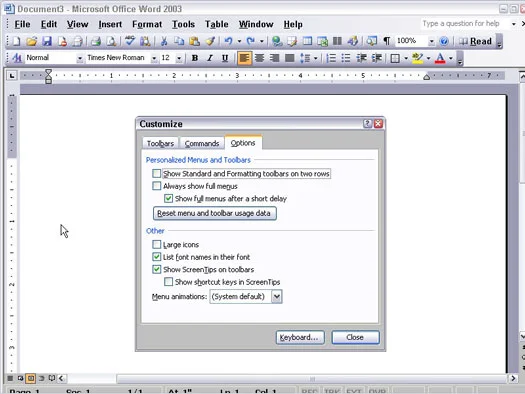Image resolution: width=525 pixels, height=394 pixels.
Task: Open the Format menu
Action: [147, 24]
